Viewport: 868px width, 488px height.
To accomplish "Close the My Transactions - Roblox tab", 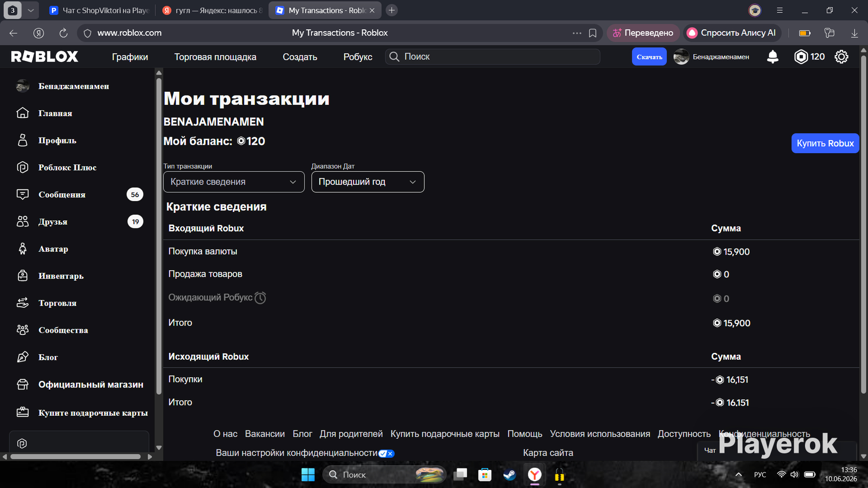I will [x=372, y=10].
